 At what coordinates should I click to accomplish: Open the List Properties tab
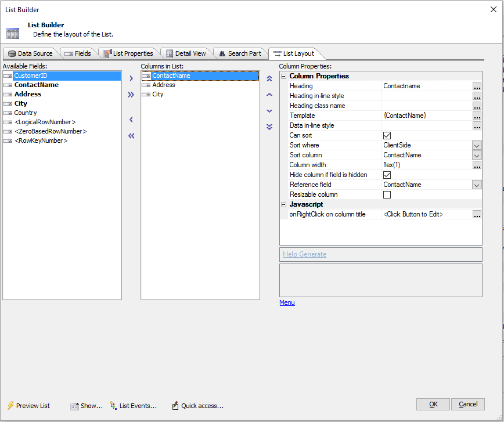click(x=128, y=53)
